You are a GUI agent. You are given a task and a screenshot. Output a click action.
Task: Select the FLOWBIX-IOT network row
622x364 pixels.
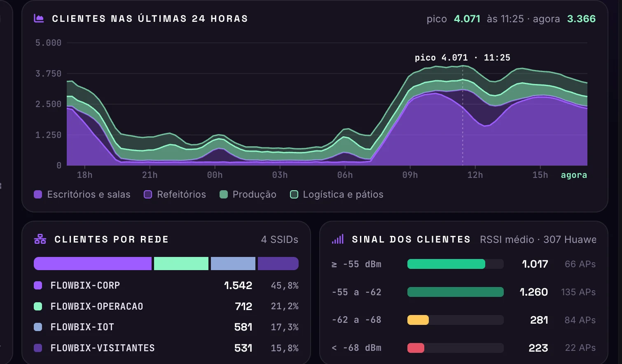pyautogui.click(x=166, y=327)
